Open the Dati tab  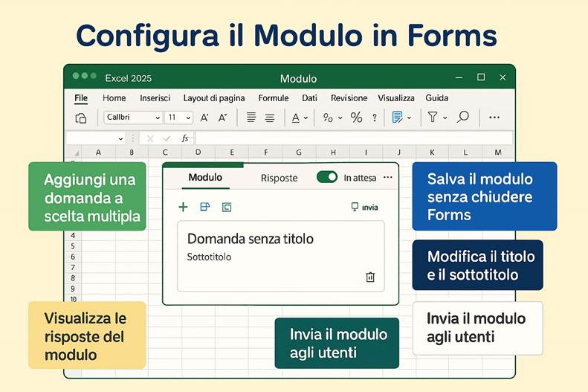[x=309, y=98]
